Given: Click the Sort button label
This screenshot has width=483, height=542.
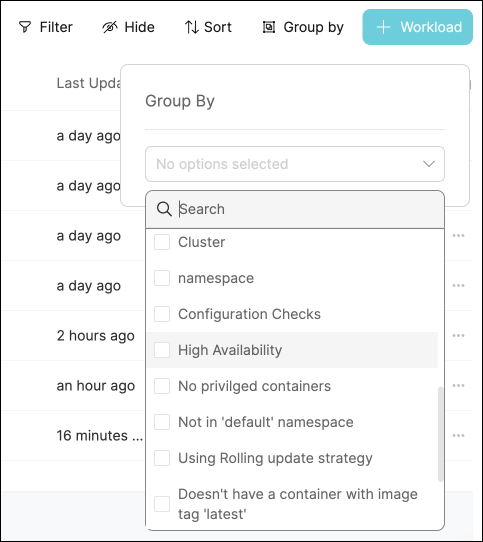Looking at the screenshot, I should tap(218, 27).
